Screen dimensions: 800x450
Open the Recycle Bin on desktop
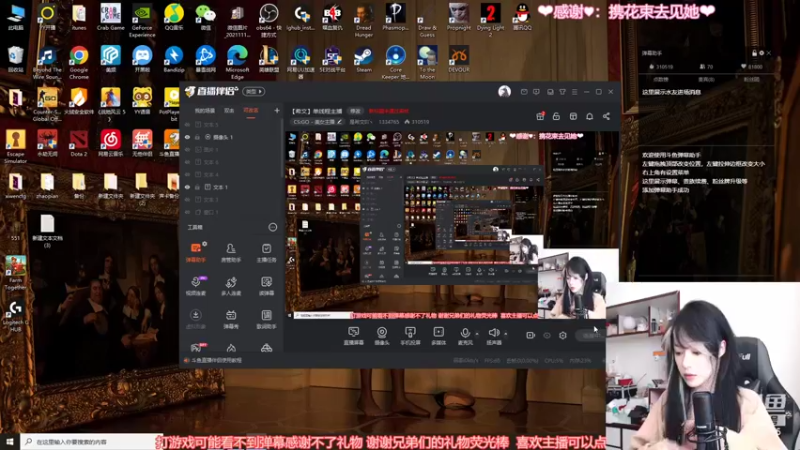[15, 59]
